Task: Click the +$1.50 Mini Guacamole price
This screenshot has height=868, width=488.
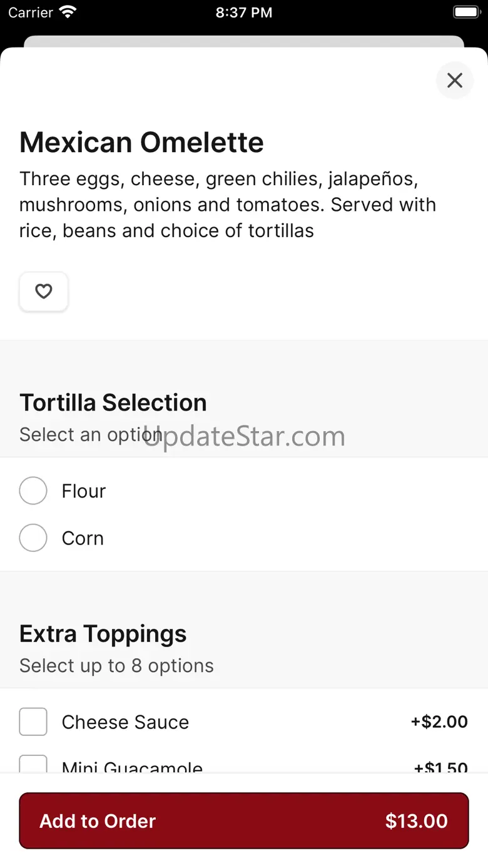Action: (440, 767)
